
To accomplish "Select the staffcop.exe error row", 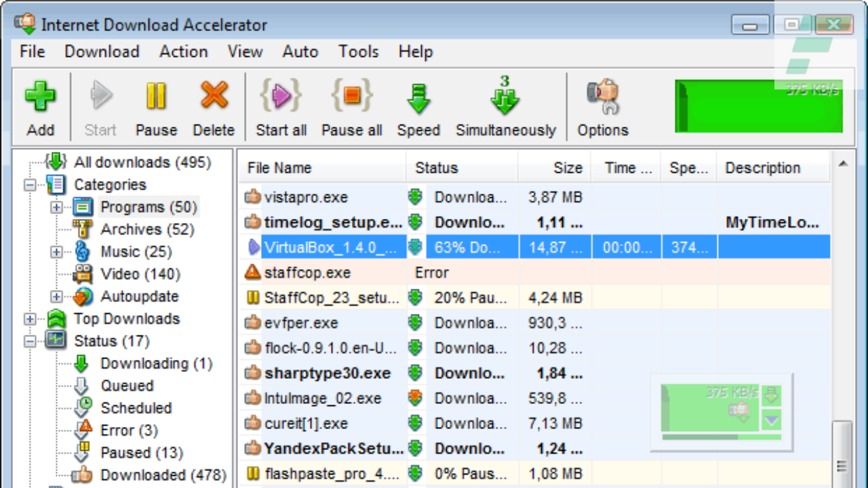I will click(534, 272).
